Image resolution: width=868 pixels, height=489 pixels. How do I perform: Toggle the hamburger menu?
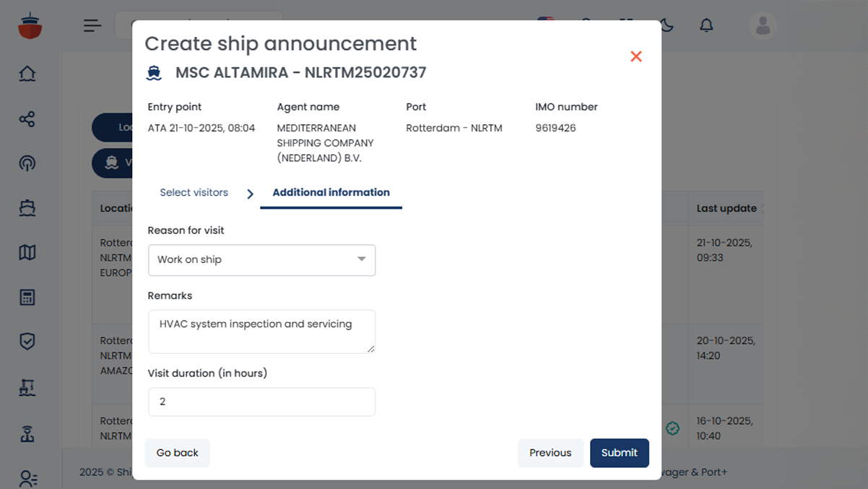point(92,26)
